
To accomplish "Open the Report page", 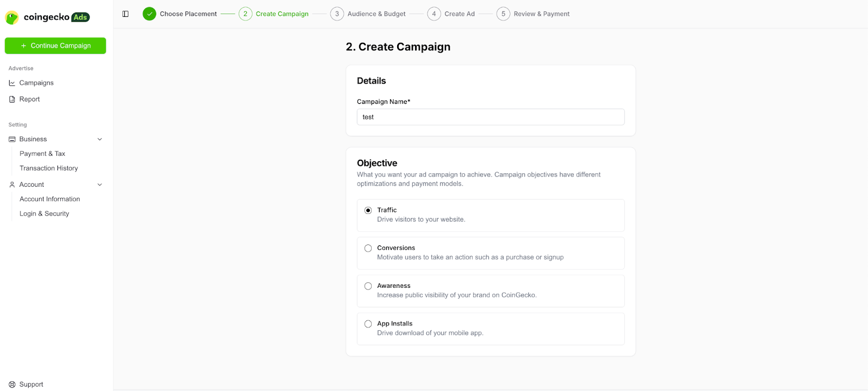I will [30, 99].
